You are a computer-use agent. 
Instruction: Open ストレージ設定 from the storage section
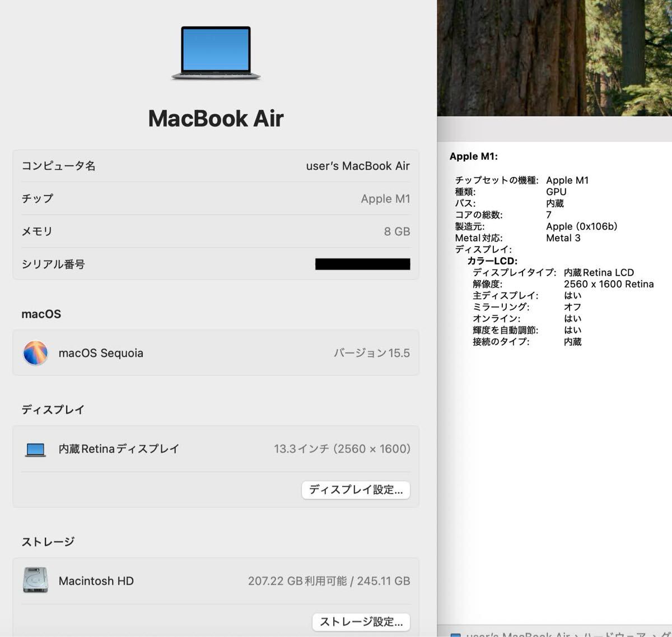tap(361, 622)
